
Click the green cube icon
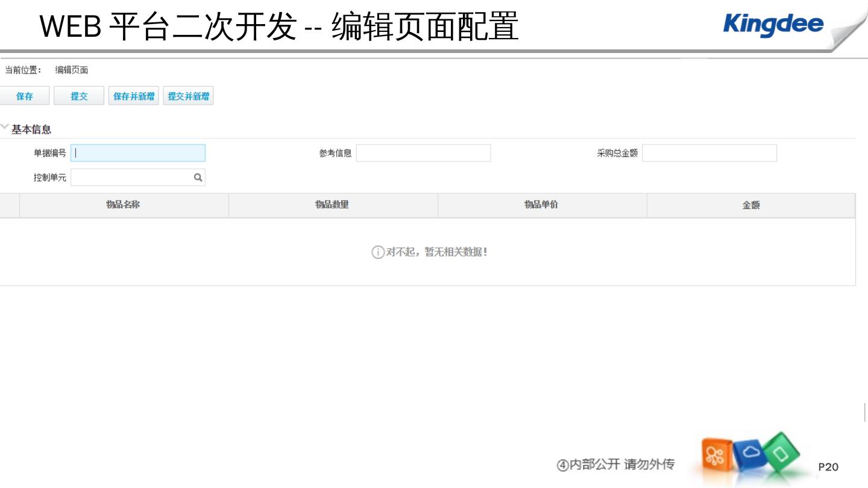(782, 452)
